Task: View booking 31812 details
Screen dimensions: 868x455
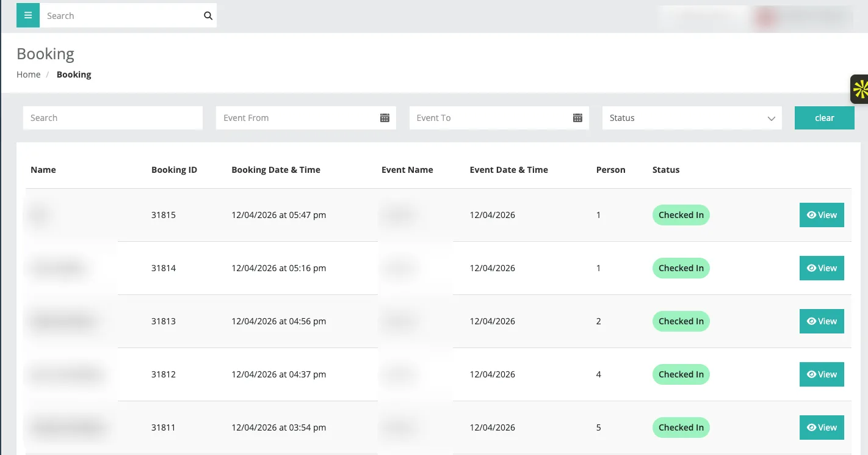Action: tap(822, 374)
